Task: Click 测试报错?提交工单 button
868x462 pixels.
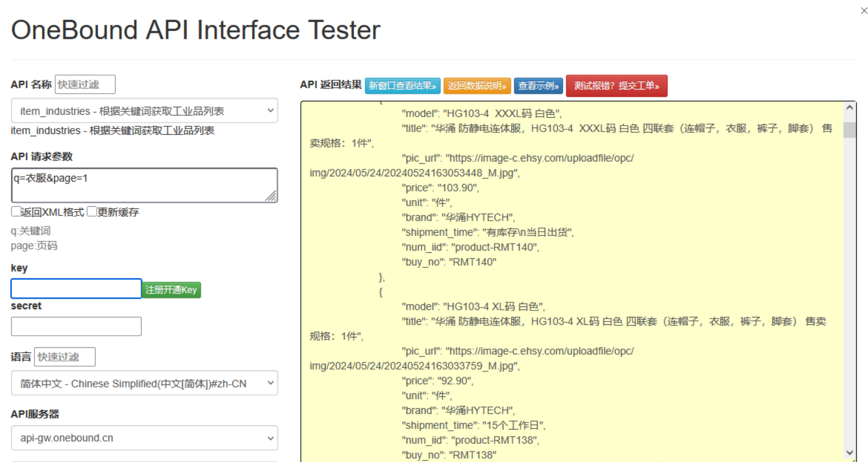Action: pos(617,86)
